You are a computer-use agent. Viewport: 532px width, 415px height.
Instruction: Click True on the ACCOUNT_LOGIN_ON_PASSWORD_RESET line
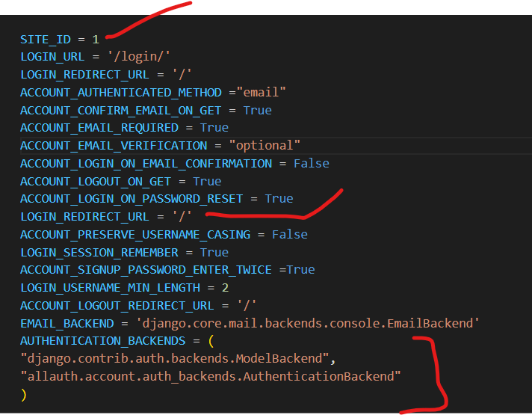click(279, 199)
